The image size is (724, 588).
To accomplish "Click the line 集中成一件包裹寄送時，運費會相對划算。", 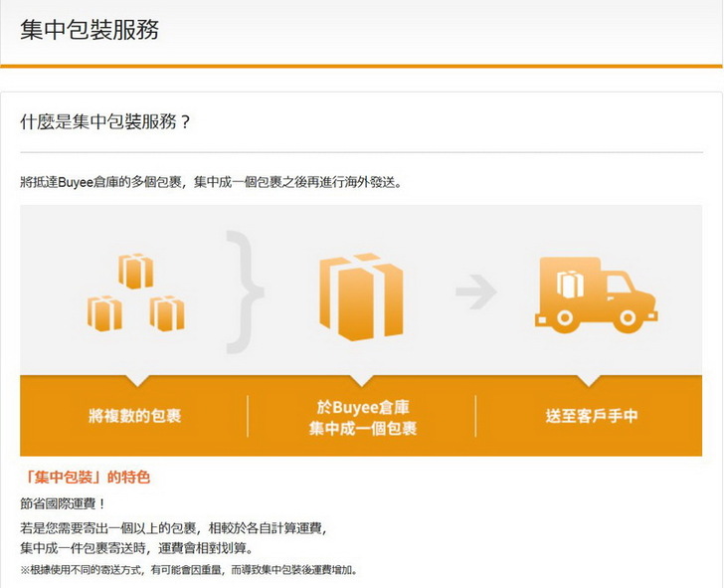I will [x=137, y=549].
